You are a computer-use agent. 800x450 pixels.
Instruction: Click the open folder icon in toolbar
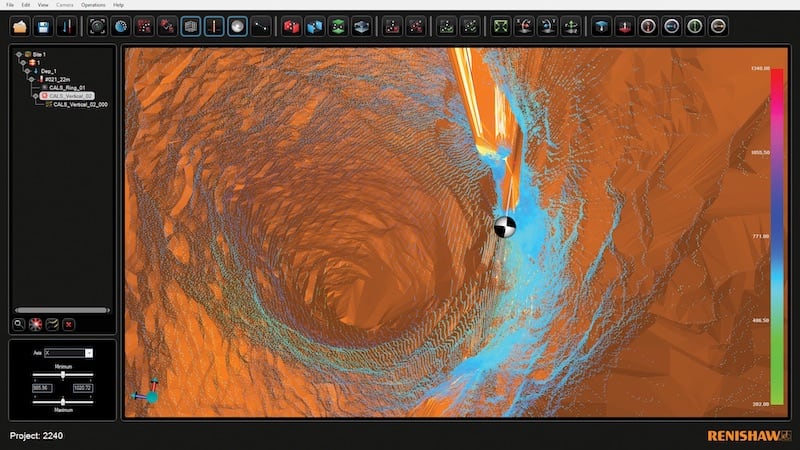pyautogui.click(x=19, y=26)
